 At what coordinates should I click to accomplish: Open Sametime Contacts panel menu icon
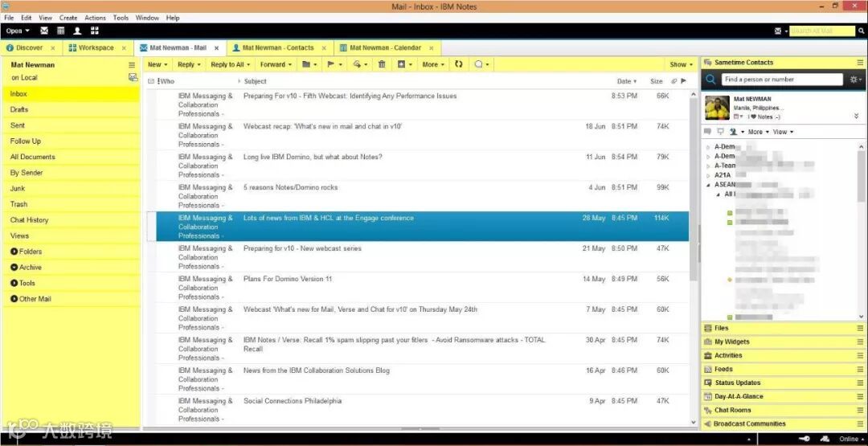pyautogui.click(x=860, y=63)
